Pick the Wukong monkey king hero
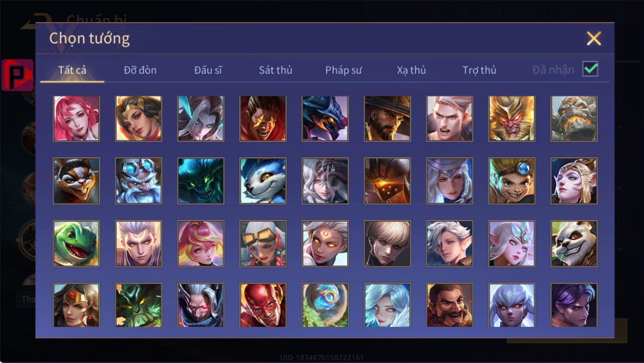This screenshot has height=363, width=644. (x=512, y=118)
